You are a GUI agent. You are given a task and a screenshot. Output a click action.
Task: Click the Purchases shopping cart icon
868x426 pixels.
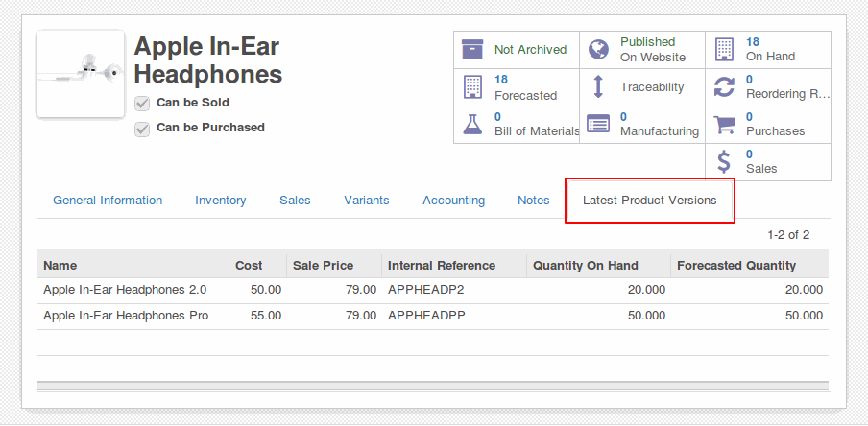[724, 125]
